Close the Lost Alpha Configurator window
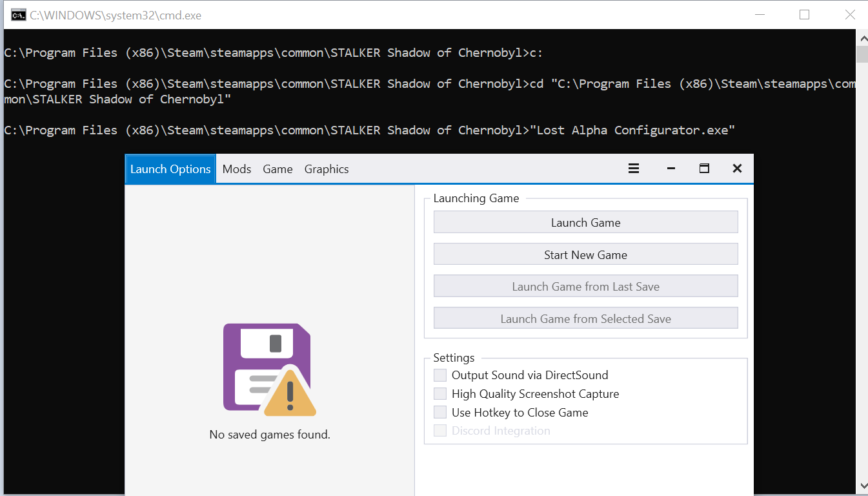 pos(737,169)
